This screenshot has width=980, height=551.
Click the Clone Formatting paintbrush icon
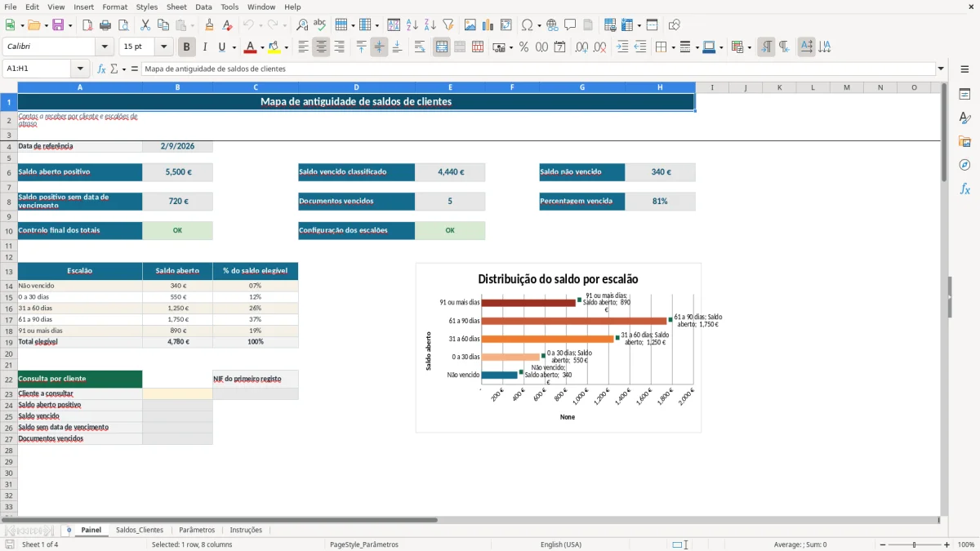point(209,25)
